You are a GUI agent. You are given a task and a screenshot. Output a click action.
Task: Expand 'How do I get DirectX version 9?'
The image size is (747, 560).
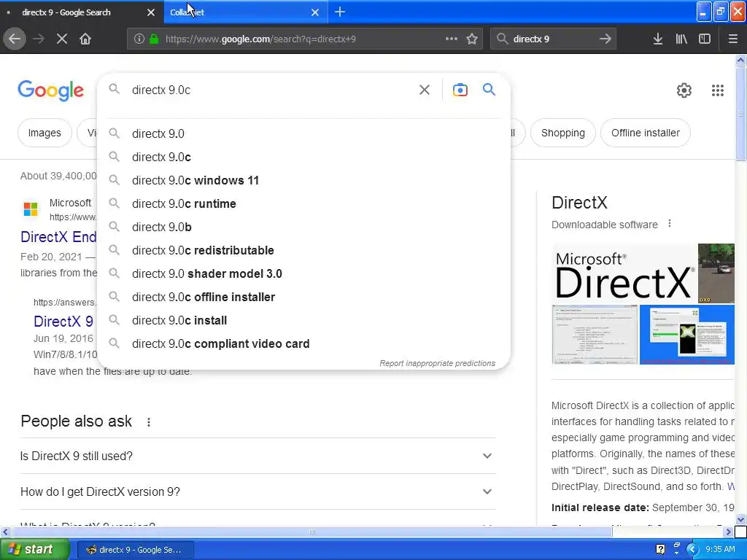[x=258, y=491]
